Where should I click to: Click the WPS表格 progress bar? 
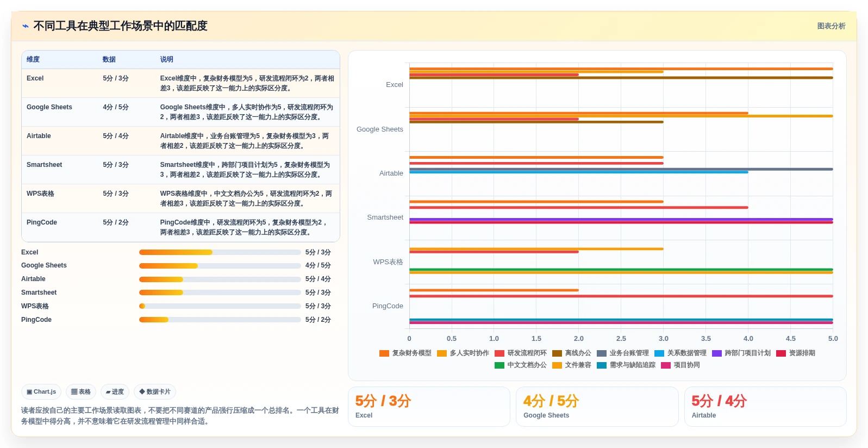click(x=220, y=306)
